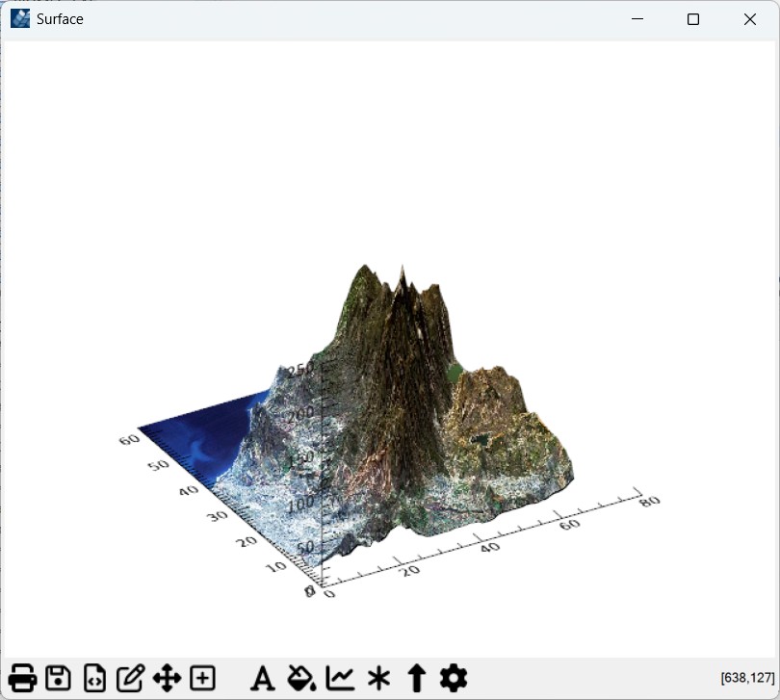This screenshot has width=780, height=700.
Task: Click the line chart icon
Action: pos(340,678)
